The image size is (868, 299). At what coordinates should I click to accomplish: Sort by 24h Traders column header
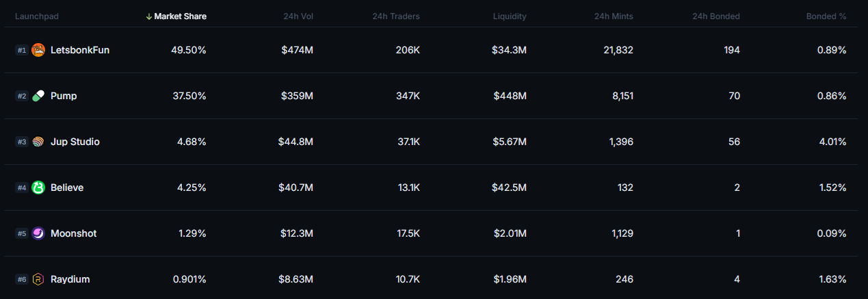[x=396, y=16]
